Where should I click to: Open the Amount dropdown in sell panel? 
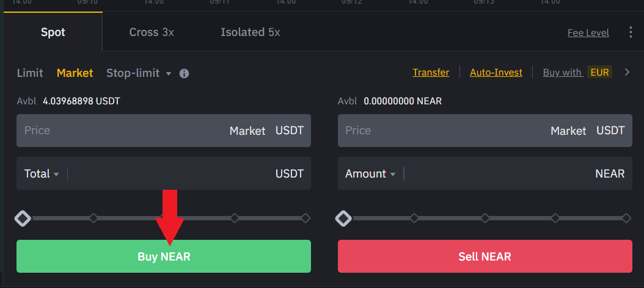click(370, 174)
